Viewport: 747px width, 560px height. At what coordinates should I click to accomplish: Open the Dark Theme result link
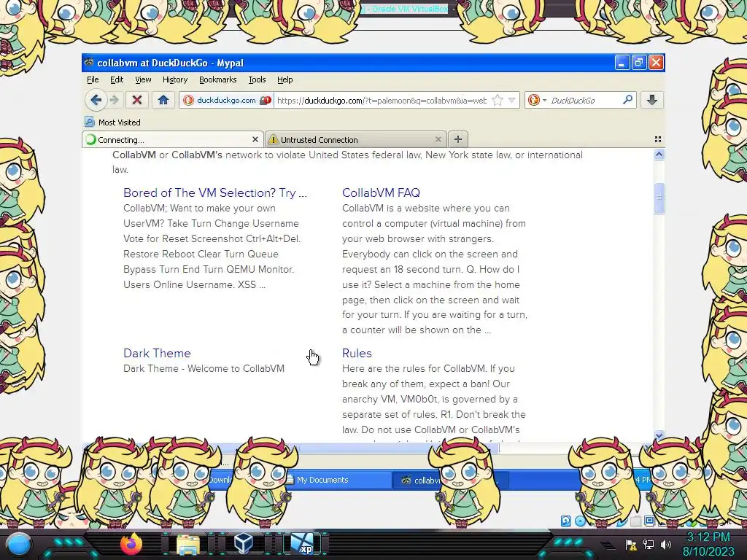[157, 353]
